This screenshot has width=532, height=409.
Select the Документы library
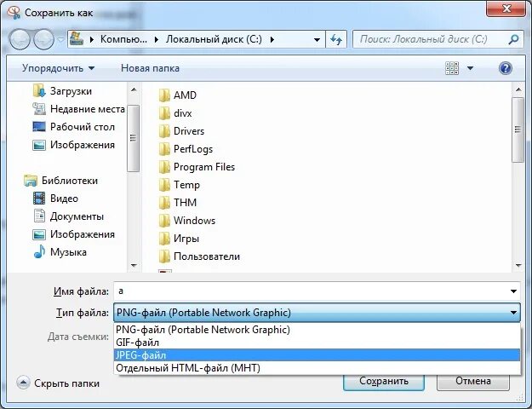click(x=77, y=216)
